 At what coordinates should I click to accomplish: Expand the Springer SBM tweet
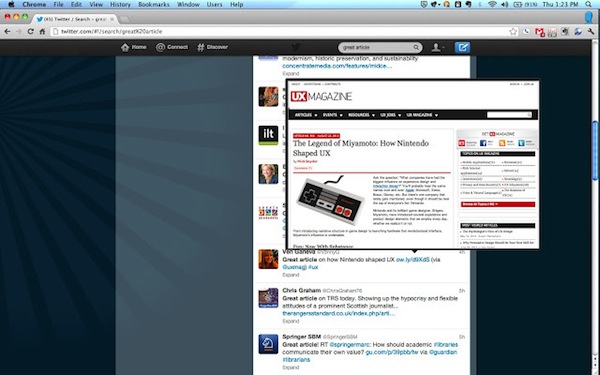pos(291,367)
